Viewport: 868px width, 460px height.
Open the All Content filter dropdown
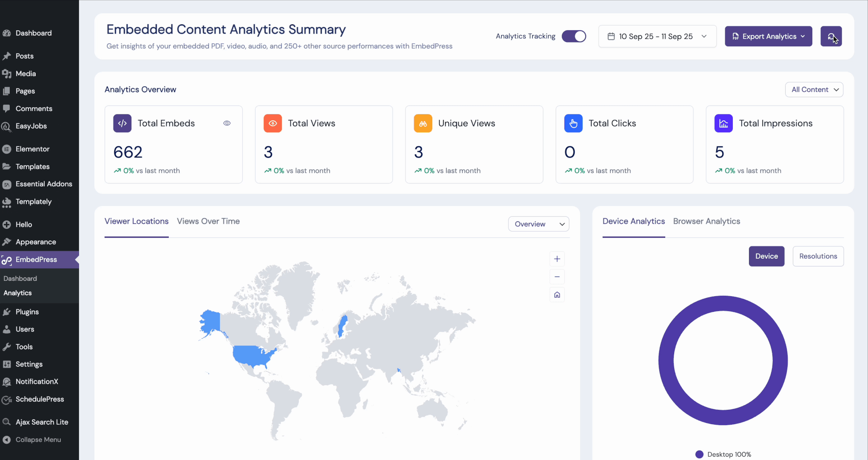click(x=814, y=89)
